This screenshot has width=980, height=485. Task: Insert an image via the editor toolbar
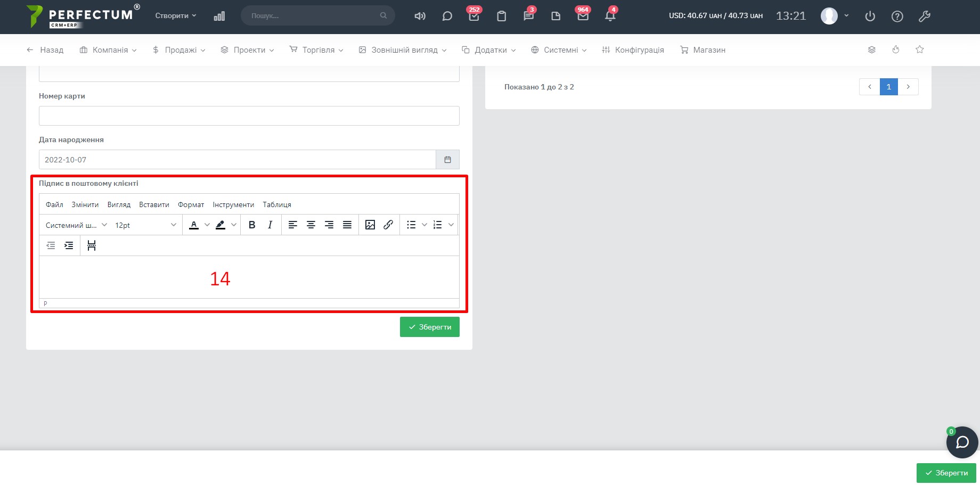[x=370, y=225]
